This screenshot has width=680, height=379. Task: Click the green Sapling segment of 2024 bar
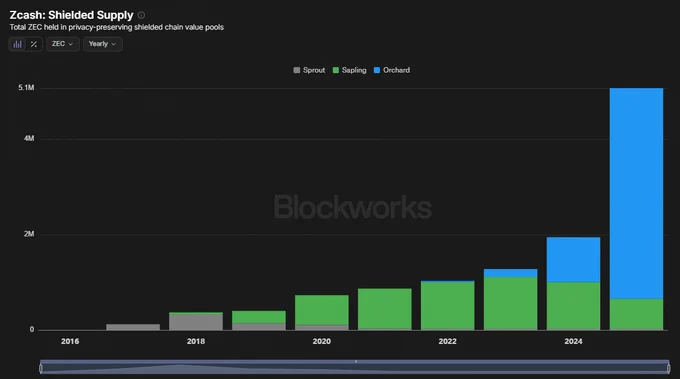pyautogui.click(x=573, y=306)
